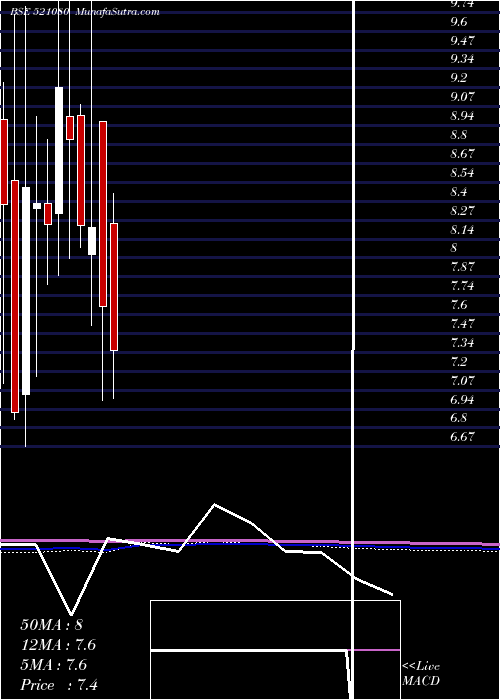Click the BSE 521080 MunafaSutra.com chart title

click(85, 12)
